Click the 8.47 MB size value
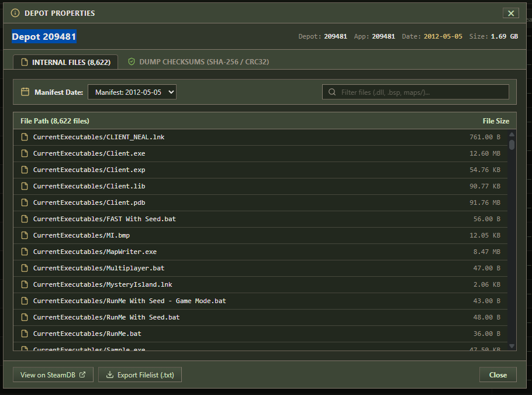Screen dimensions: 532x395 tap(487, 252)
